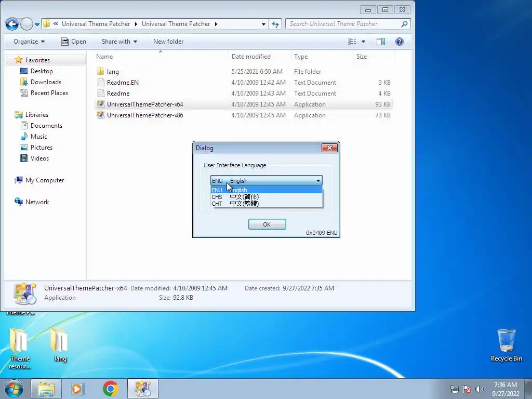The height and width of the screenshot is (399, 532).
Task: Open Recycle Bin on desktop
Action: coord(506,345)
